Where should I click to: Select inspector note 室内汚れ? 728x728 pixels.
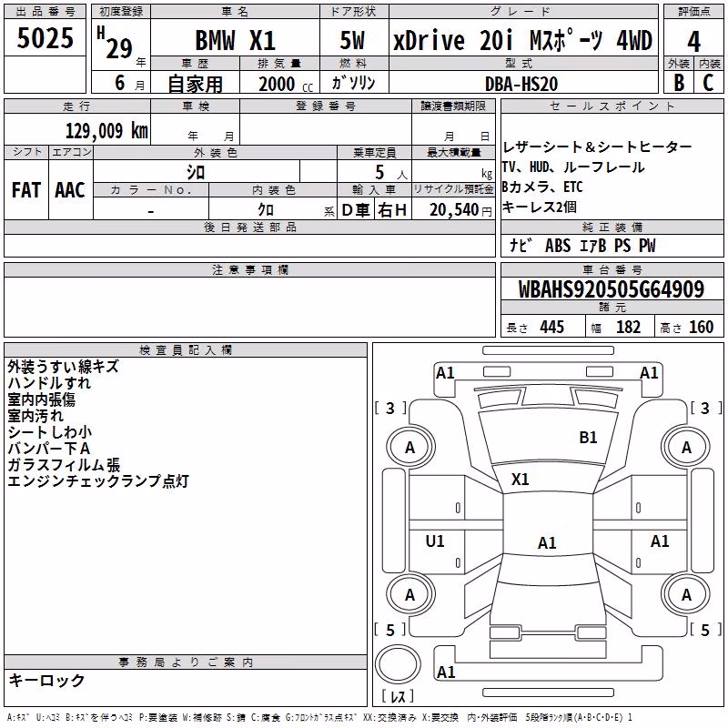click(35, 416)
